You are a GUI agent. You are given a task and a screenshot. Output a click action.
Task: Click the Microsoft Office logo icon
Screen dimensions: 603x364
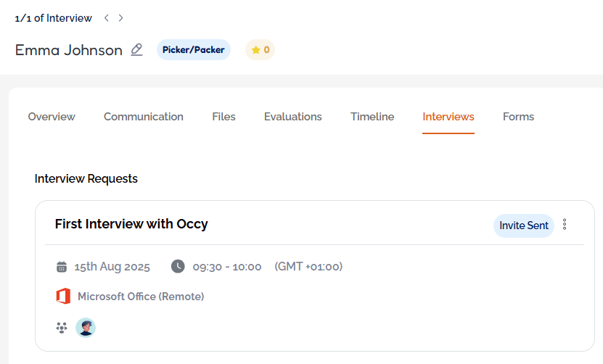tap(63, 296)
